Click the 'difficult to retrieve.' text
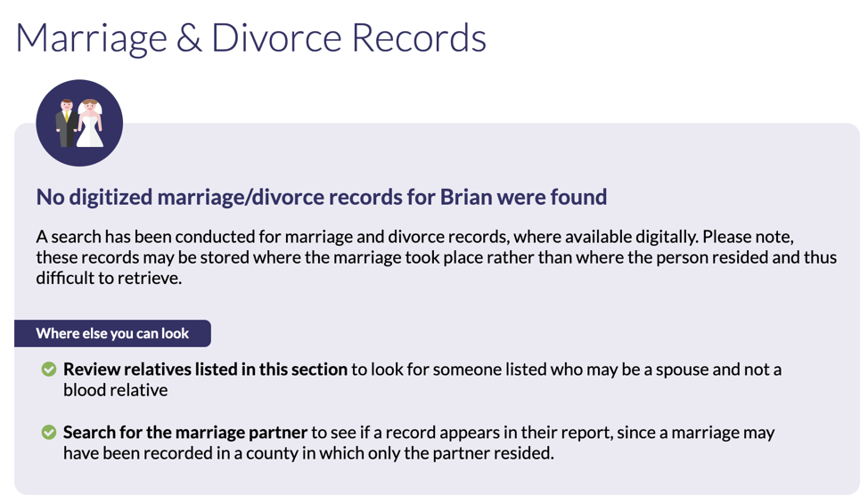 pos(109,278)
